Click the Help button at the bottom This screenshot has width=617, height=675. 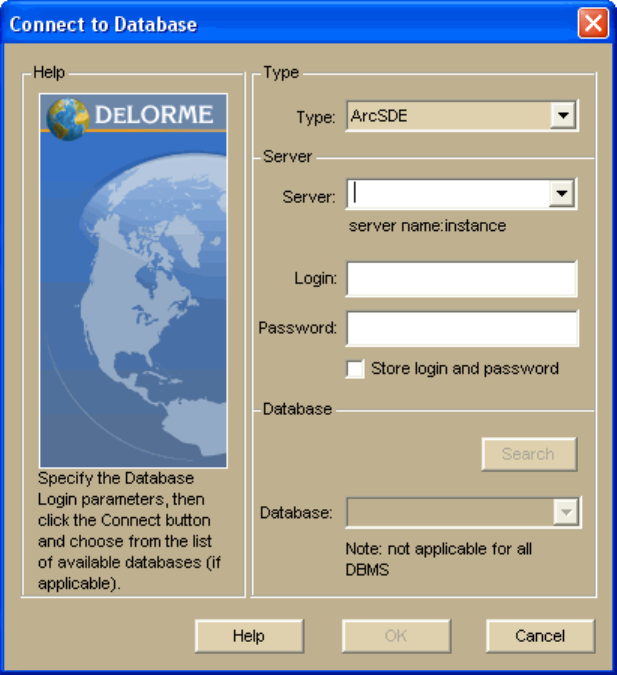pos(249,636)
